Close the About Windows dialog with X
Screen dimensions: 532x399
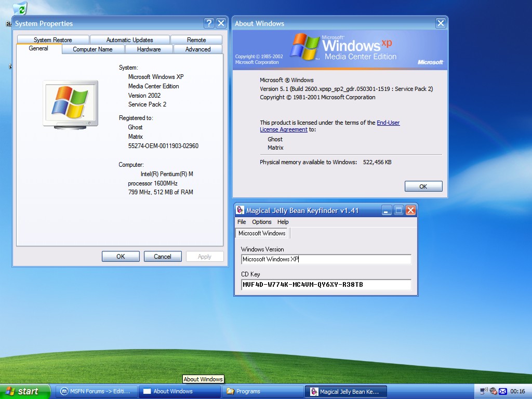tap(441, 23)
